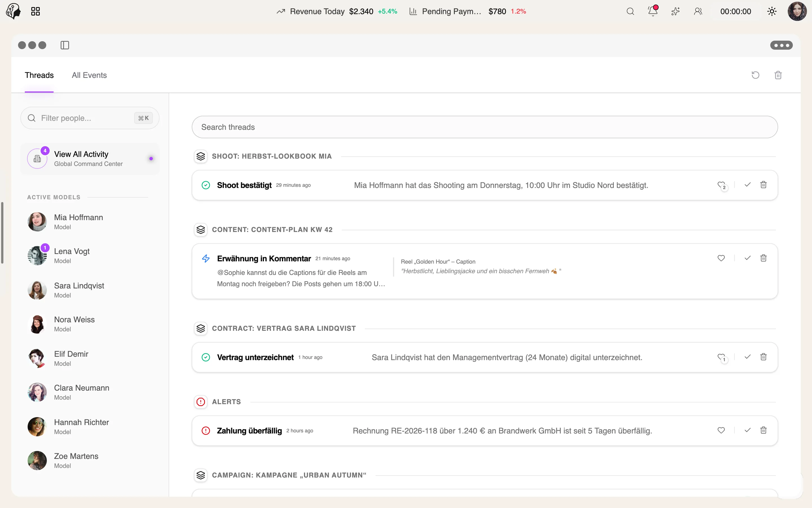Viewport: 812px width, 508px height.
Task: Select Lena Vogt in models list
Action: pos(90,256)
